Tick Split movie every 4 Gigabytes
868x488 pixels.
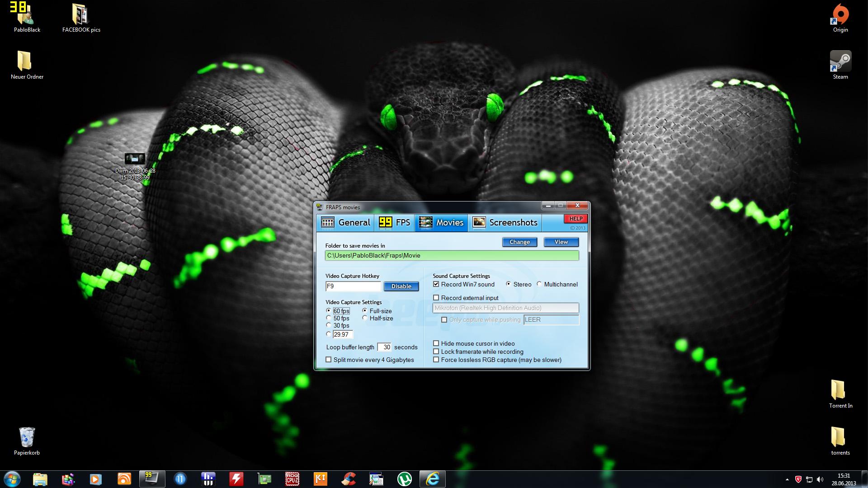(x=329, y=360)
